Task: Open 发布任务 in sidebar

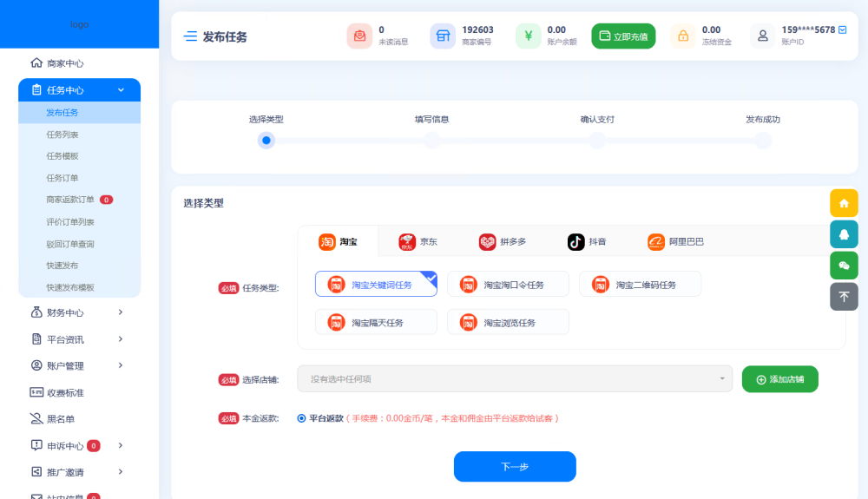Action: (x=79, y=112)
